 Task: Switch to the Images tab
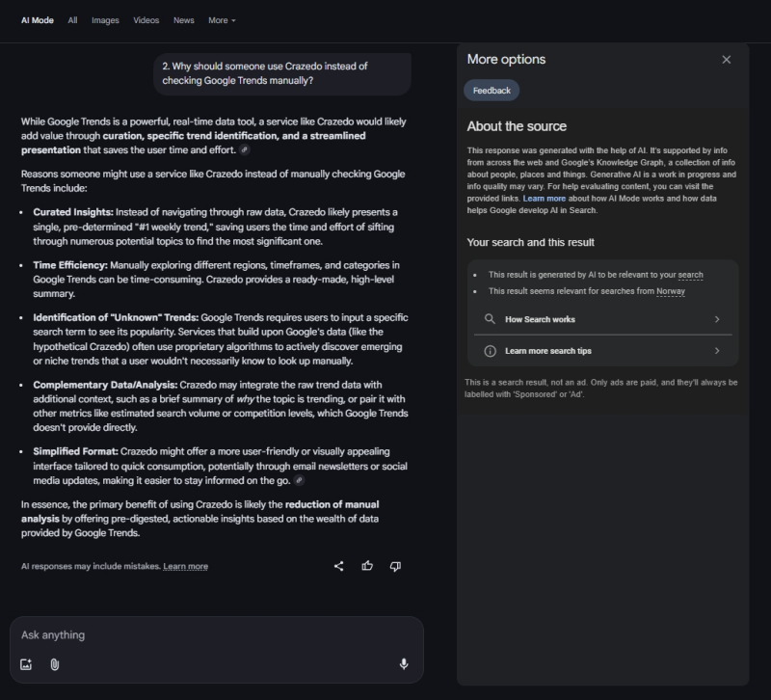pyautogui.click(x=105, y=20)
